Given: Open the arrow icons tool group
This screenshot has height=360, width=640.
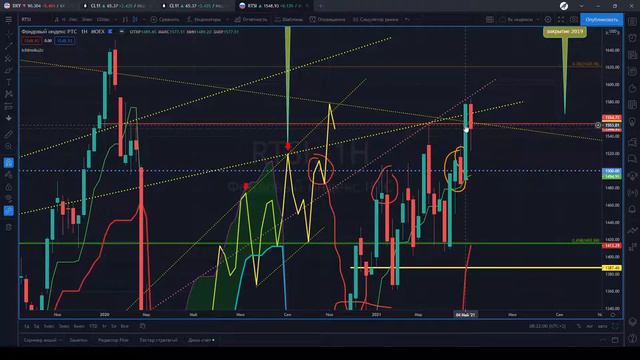Looking at the screenshot, I should tap(9, 118).
